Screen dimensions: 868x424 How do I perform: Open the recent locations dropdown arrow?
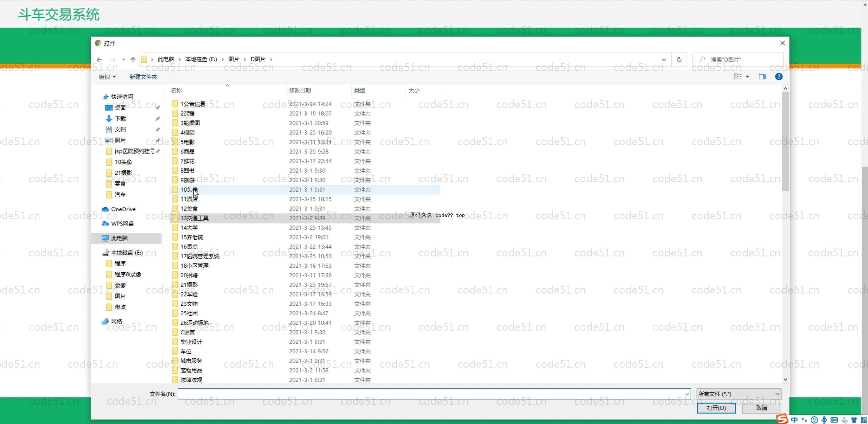click(124, 60)
